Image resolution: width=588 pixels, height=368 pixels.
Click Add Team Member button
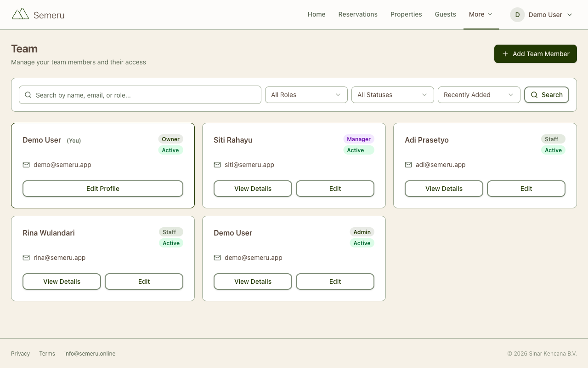536,54
